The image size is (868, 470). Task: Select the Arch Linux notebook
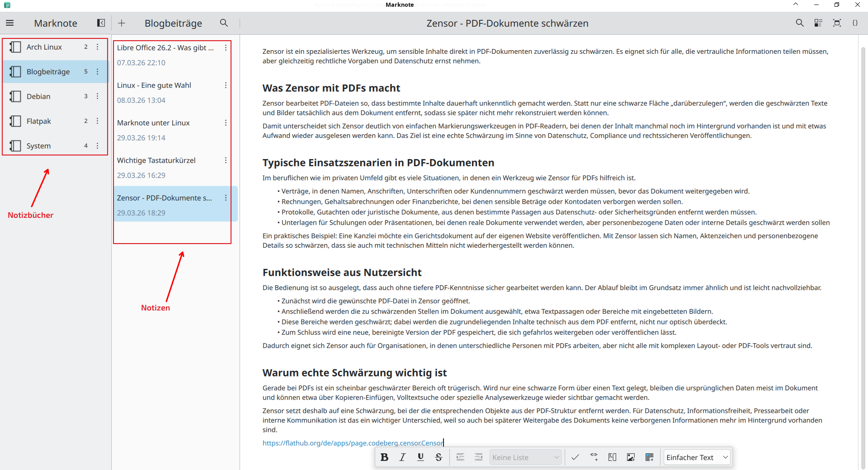click(44, 47)
